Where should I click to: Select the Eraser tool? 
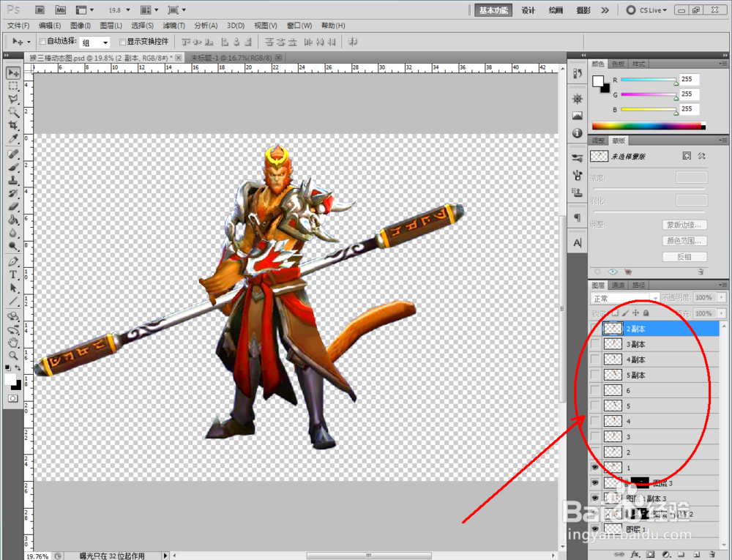click(13, 206)
